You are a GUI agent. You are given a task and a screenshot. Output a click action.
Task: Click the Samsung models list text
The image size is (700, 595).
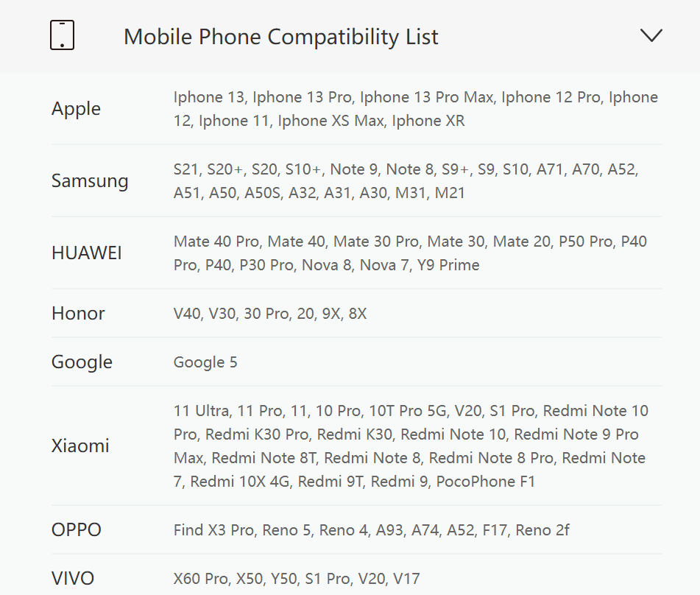coord(406,181)
